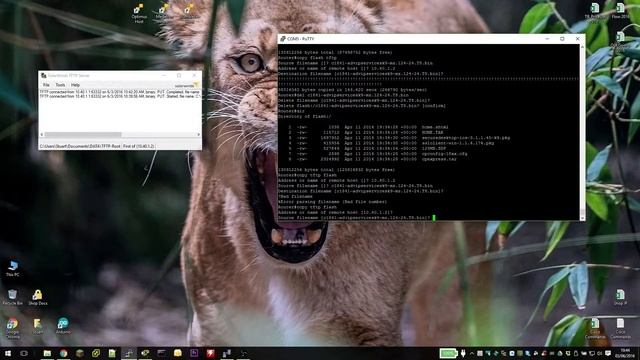Viewport: 640px width, 360px height.
Task: Click the horizontal scrollbar in TFTP Server log
Action: [x=83, y=134]
